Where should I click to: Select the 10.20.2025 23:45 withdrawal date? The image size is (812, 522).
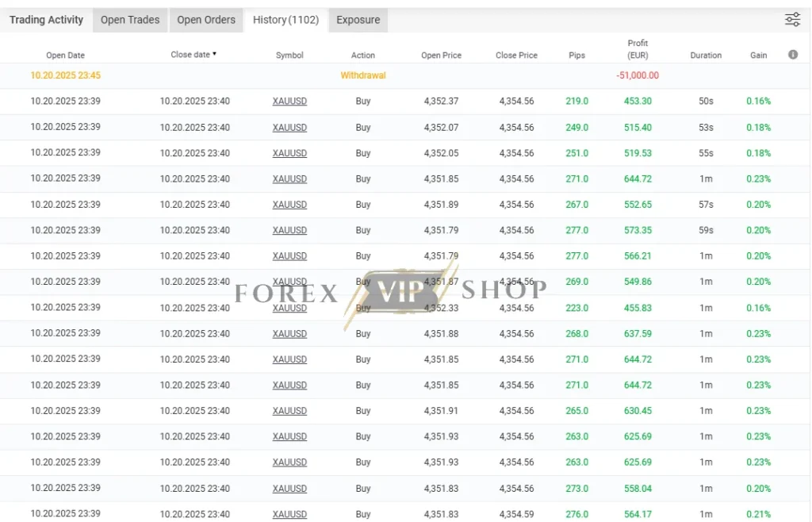65,75
